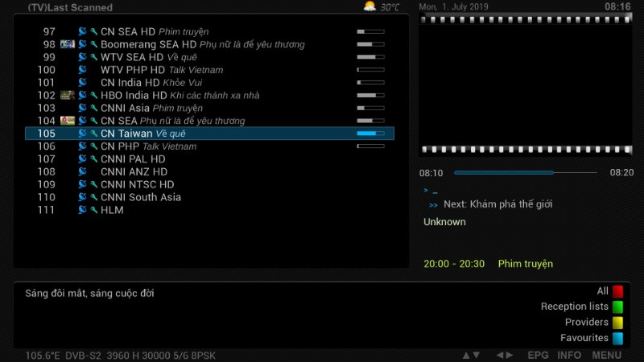Click satellite icon on WTV PHP HD row
Image resolution: width=644 pixels, height=362 pixels.
point(83,69)
